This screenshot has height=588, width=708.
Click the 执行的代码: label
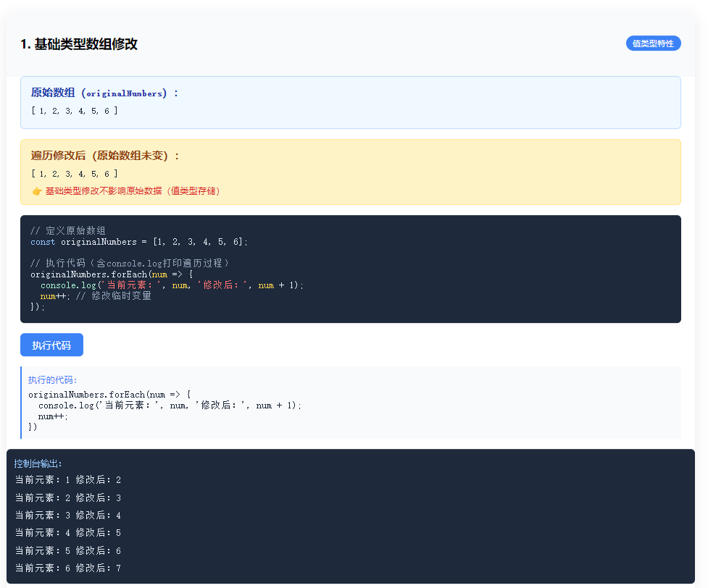coord(52,380)
